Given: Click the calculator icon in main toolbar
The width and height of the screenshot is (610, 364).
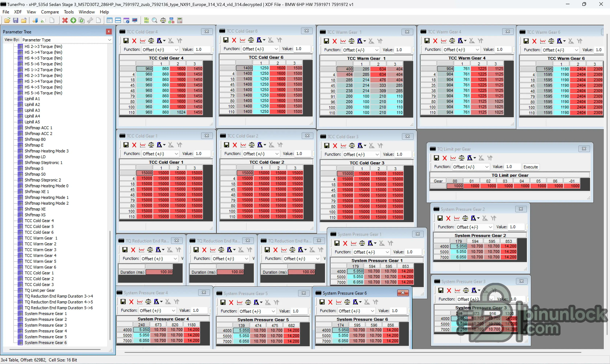Looking at the screenshot, I should [180, 20].
